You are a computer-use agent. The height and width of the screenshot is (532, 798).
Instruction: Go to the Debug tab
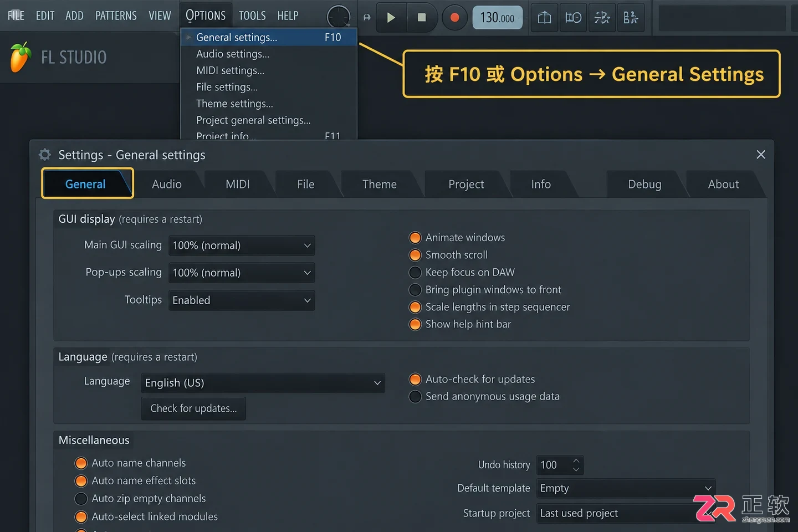click(x=644, y=184)
